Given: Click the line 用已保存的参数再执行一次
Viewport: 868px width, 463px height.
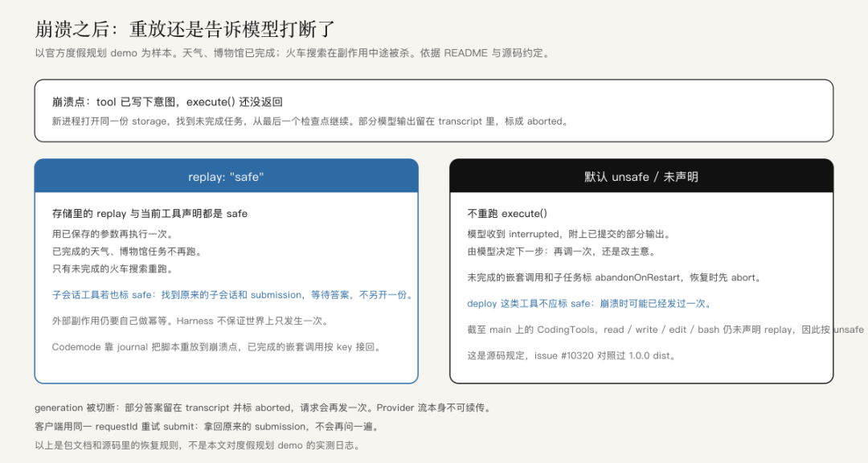Looking at the screenshot, I should (113, 234).
